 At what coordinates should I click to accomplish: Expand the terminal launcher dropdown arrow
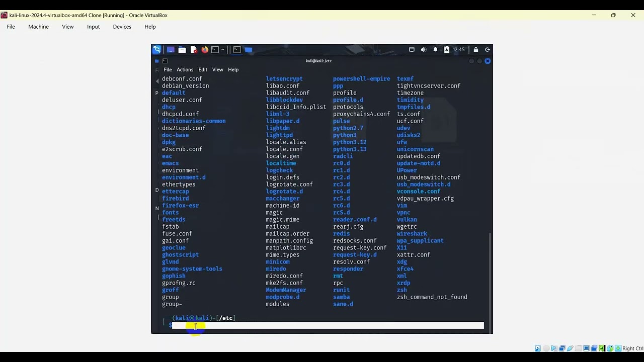pyautogui.click(x=222, y=50)
